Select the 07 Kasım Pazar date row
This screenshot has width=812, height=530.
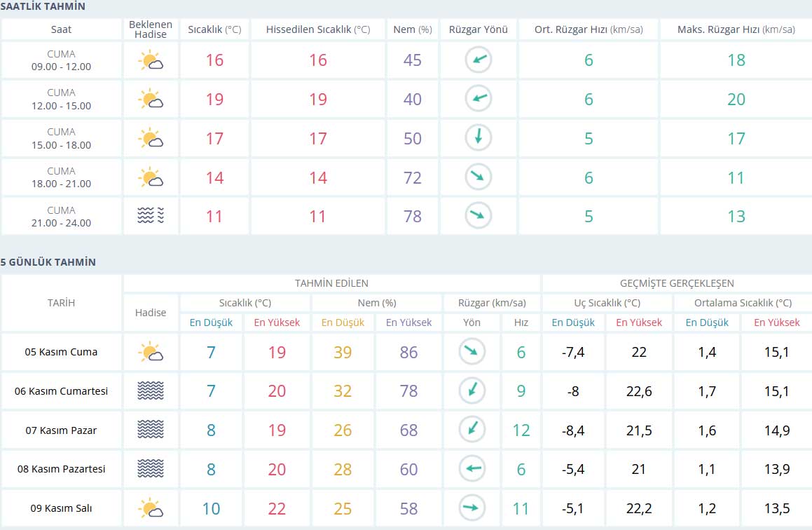pos(62,430)
